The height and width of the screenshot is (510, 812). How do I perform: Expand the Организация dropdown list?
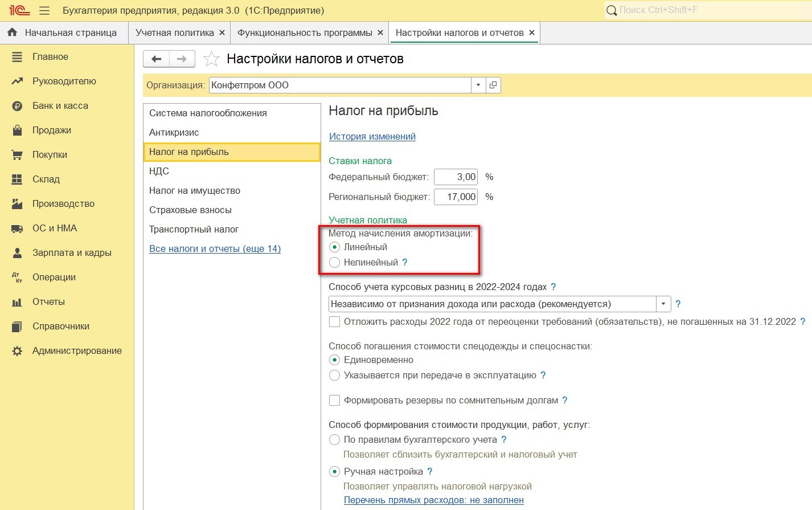(478, 85)
